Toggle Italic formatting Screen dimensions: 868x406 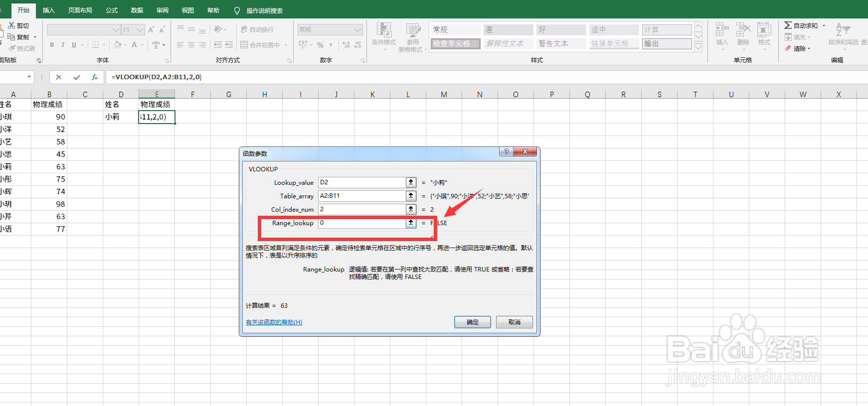coord(63,45)
